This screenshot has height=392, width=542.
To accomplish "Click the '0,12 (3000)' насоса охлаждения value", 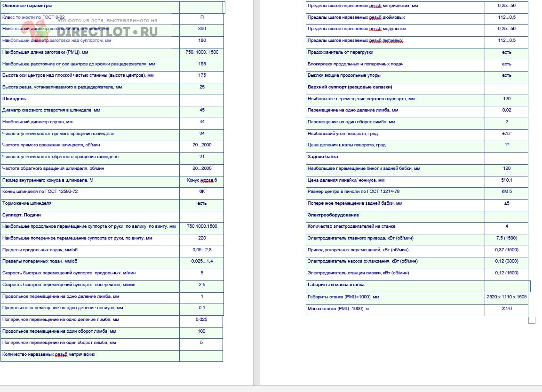I will click(507, 261).
